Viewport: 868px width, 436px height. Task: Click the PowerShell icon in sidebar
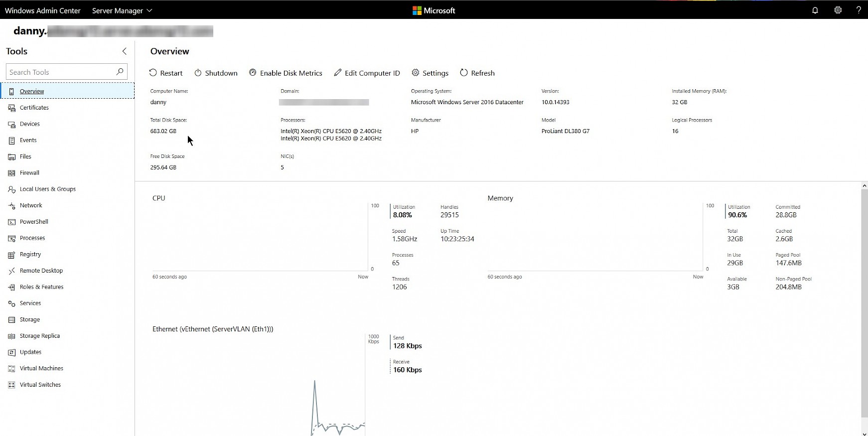[x=11, y=222]
